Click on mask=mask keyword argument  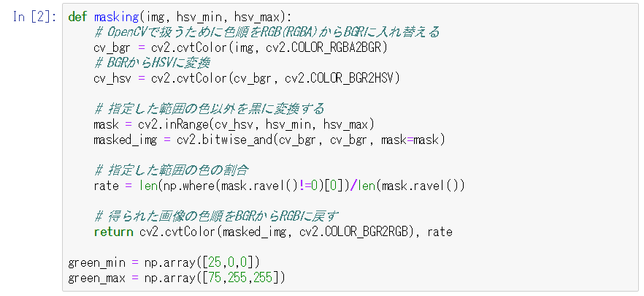410,140
